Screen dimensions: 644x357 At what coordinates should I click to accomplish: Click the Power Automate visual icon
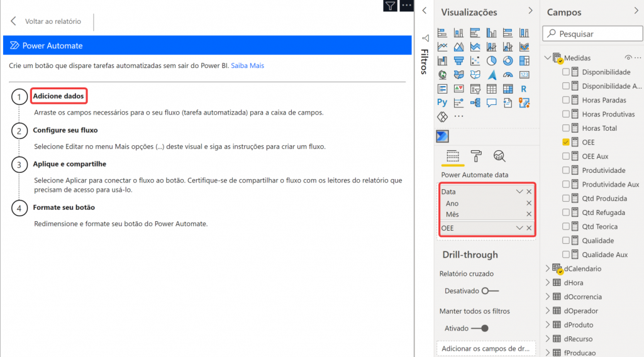point(443,136)
